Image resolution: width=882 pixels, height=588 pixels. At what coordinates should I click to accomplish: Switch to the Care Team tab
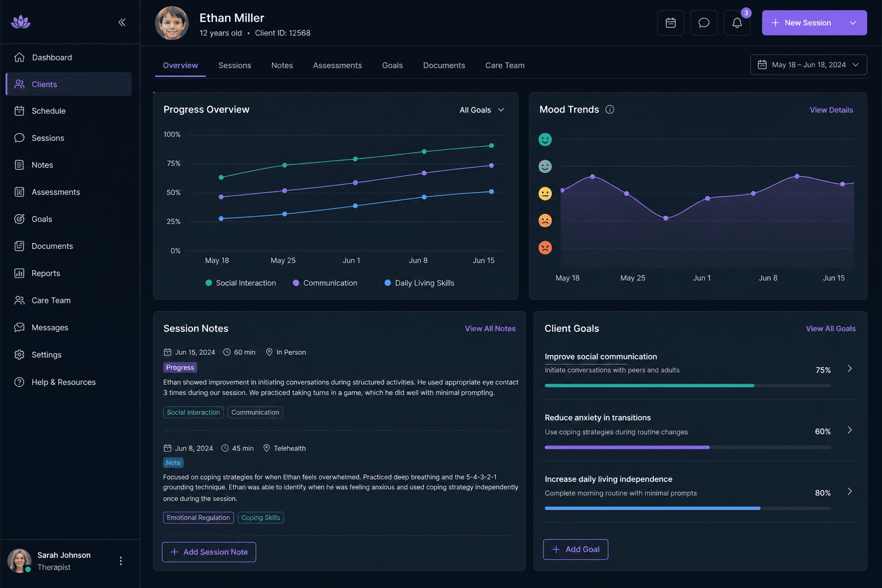[505, 65]
